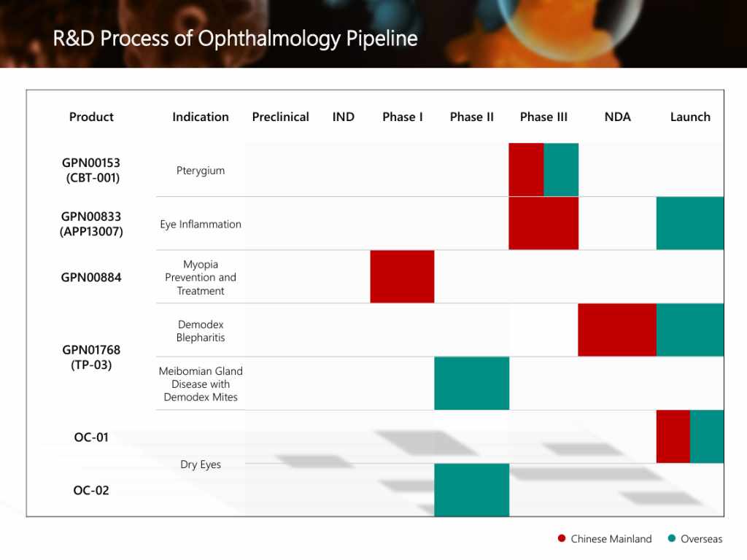This screenshot has height=560, width=747.
Task: Click the red Chinese Mainland legend dot
Action: click(x=561, y=539)
